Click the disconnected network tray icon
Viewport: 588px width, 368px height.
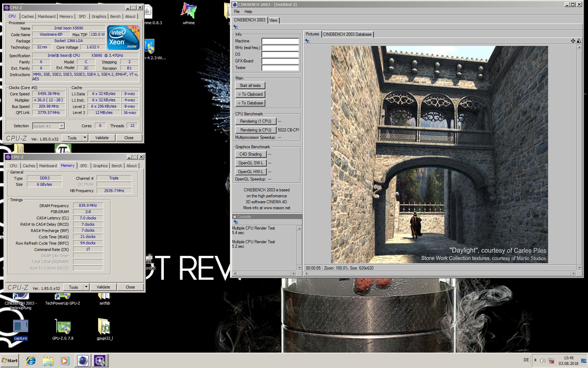coord(551,361)
